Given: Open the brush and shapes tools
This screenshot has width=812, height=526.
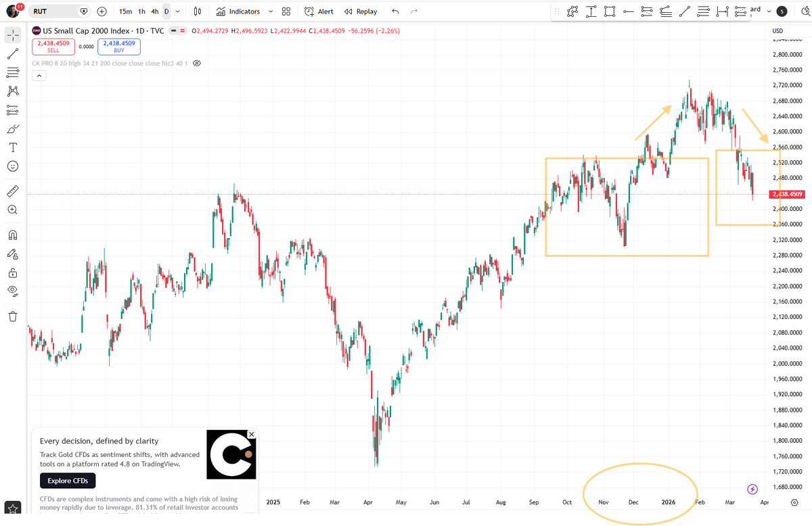Looking at the screenshot, I should click(x=13, y=128).
